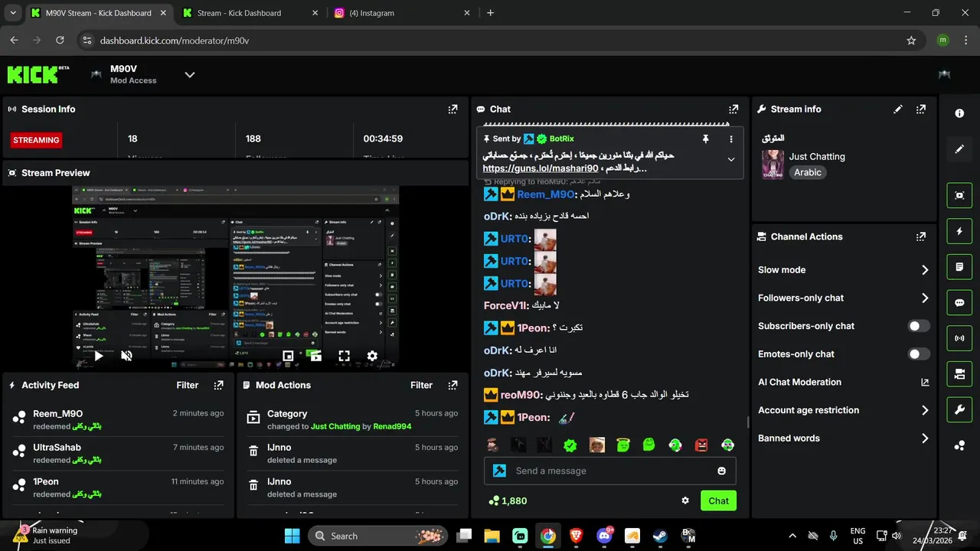Image resolution: width=980 pixels, height=551 pixels.
Task: Click the STREAMING status badge
Action: click(x=36, y=140)
